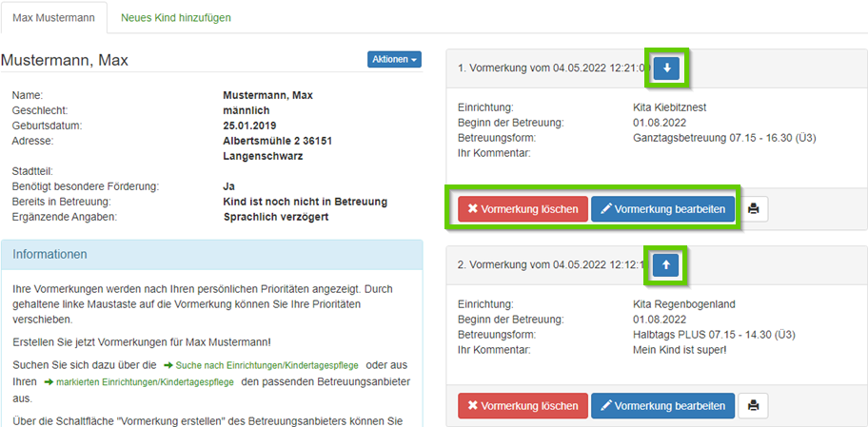Image resolution: width=868 pixels, height=427 pixels.
Task: Open the Neues Kind hinzufügen tab
Action: point(176,18)
